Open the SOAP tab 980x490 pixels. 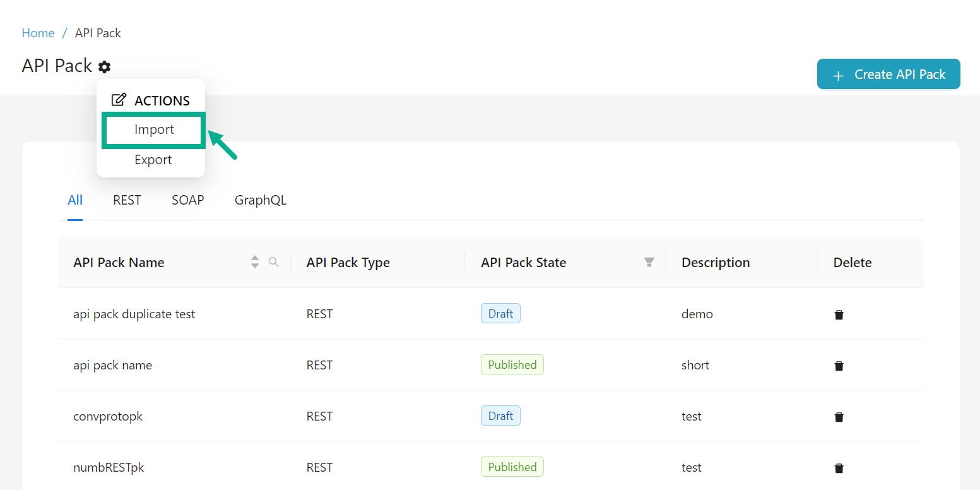point(187,200)
